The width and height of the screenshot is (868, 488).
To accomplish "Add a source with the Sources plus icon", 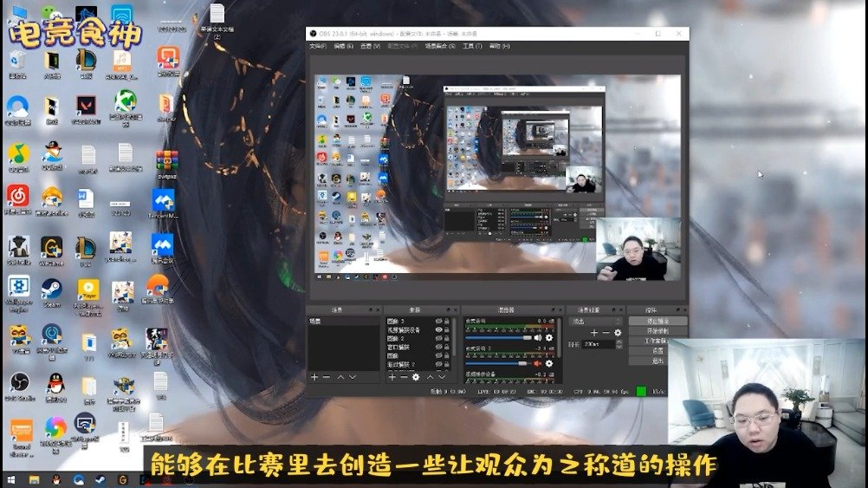I will 392,377.
